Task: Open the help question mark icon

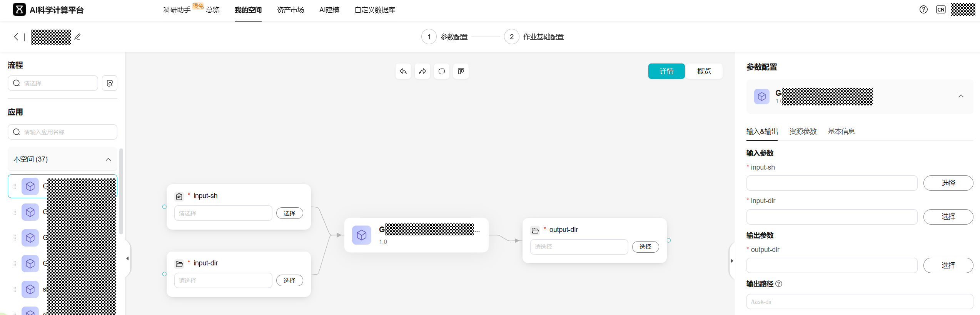Action: pyautogui.click(x=923, y=10)
